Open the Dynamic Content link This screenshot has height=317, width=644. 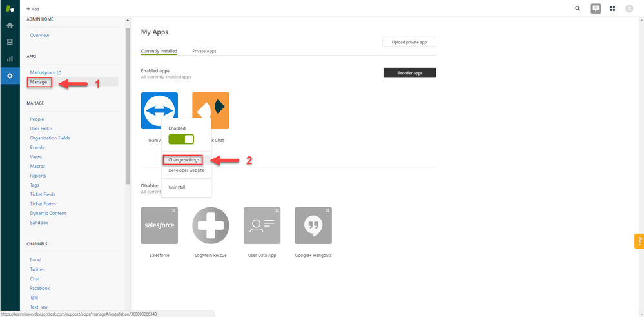(x=48, y=214)
